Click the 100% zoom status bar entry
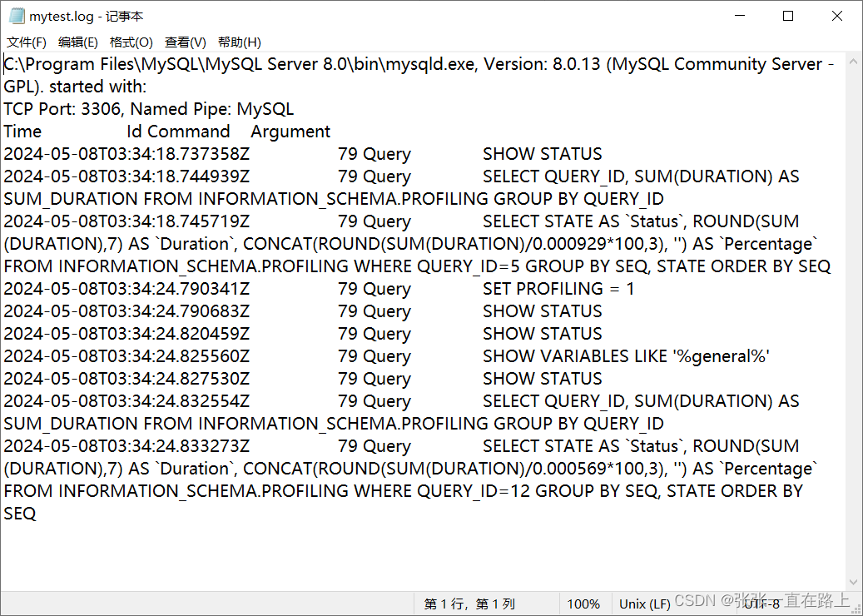The image size is (863, 616). 583,604
